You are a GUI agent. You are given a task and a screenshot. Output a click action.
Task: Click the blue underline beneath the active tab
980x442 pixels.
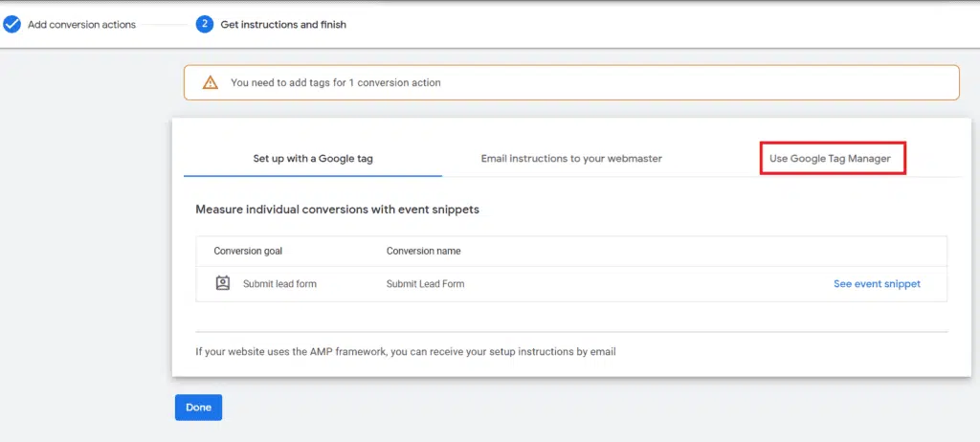(313, 176)
